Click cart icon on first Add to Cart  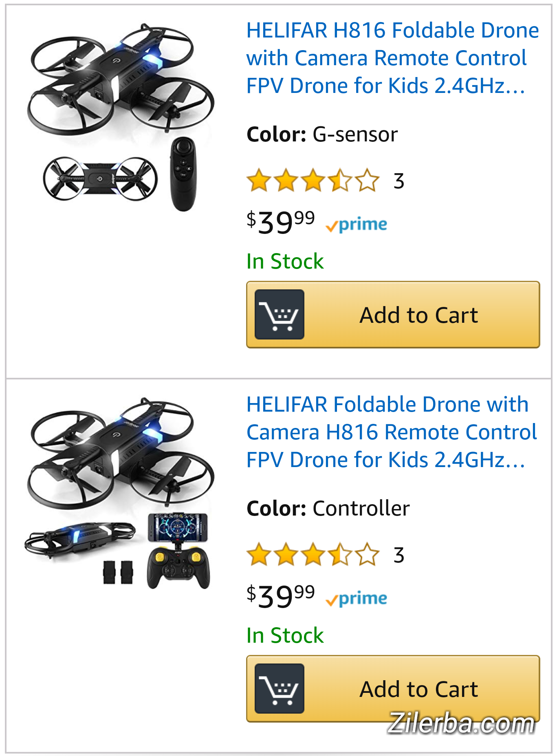point(279,315)
